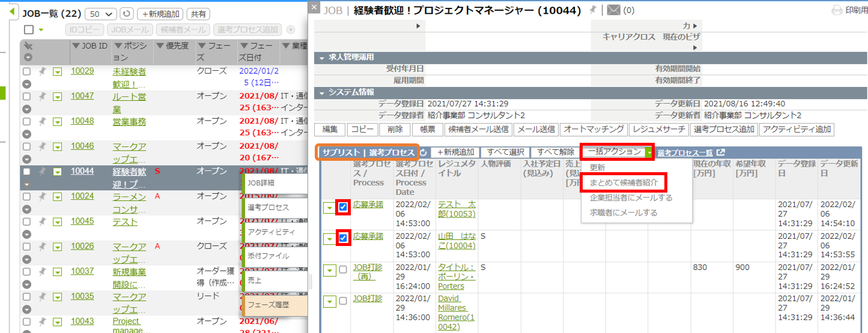Collapse the システム情報 section
Image resolution: width=868 pixels, height=333 pixels.
click(x=322, y=92)
